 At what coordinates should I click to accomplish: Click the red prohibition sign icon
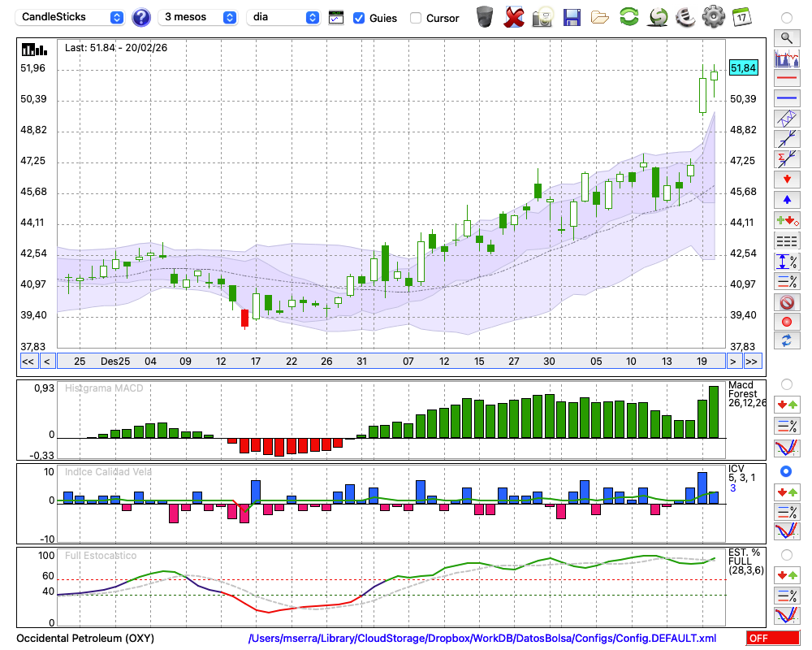786,301
